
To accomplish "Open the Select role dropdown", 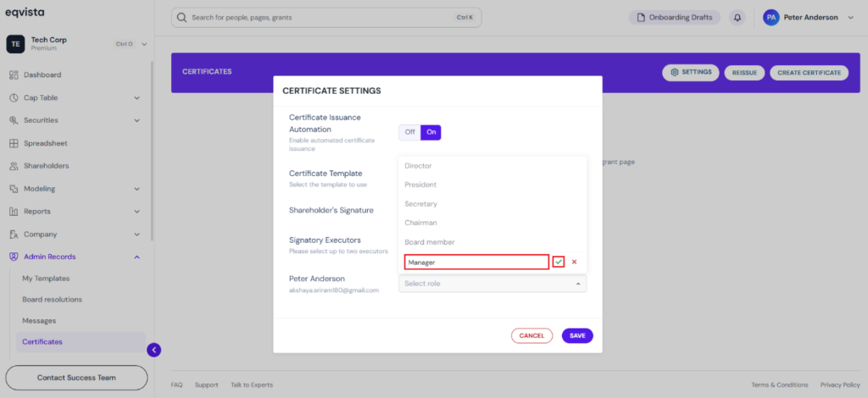I will pos(492,284).
